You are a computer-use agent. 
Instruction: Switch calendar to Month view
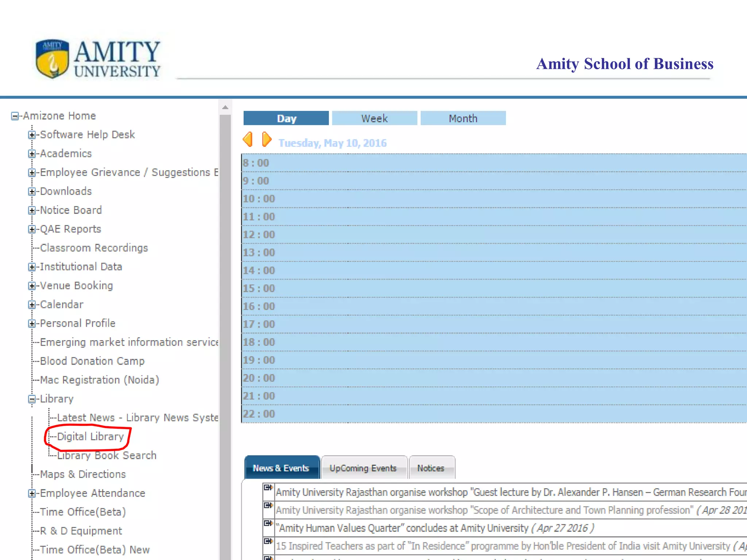click(463, 118)
